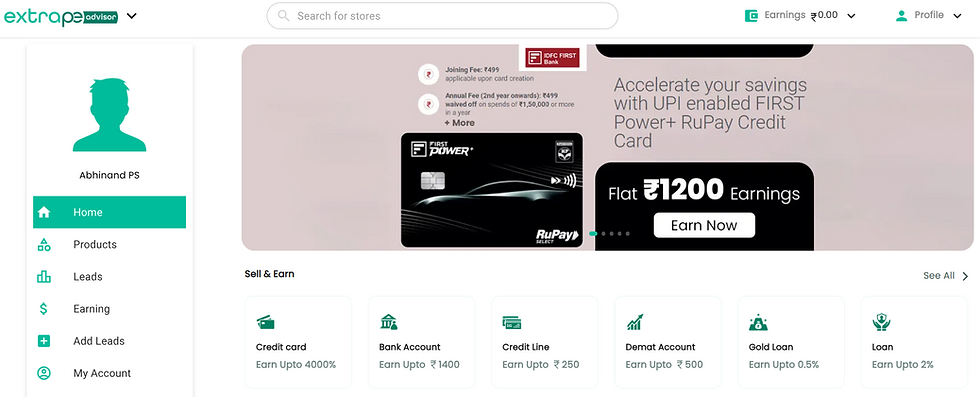Click the Profile person icon
Viewport: 980px width, 397px height.
point(901,16)
